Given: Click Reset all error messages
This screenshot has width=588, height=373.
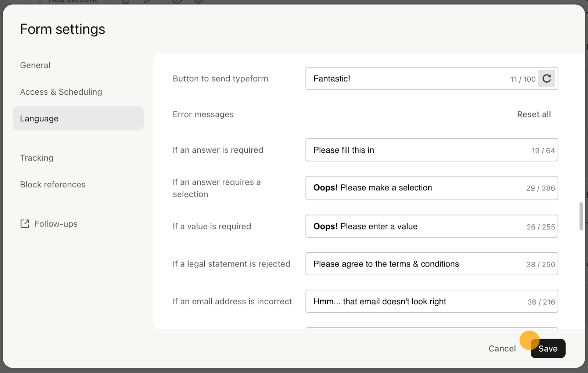Looking at the screenshot, I should click(x=534, y=115).
